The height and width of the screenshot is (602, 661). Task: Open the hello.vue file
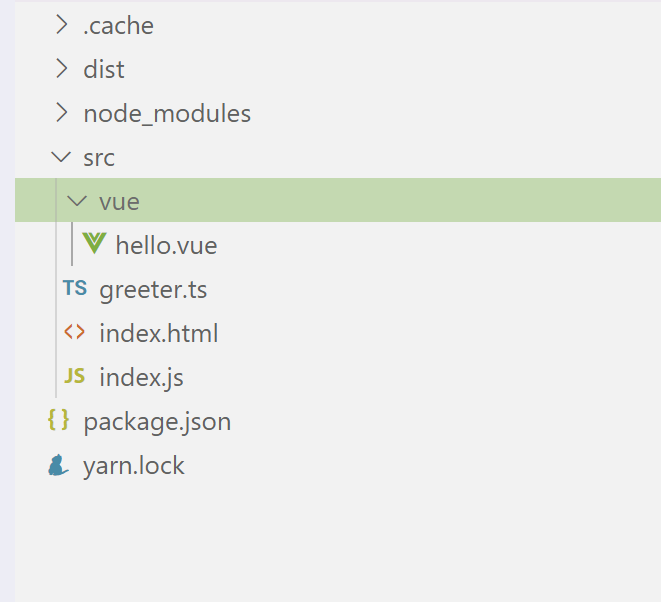(167, 245)
